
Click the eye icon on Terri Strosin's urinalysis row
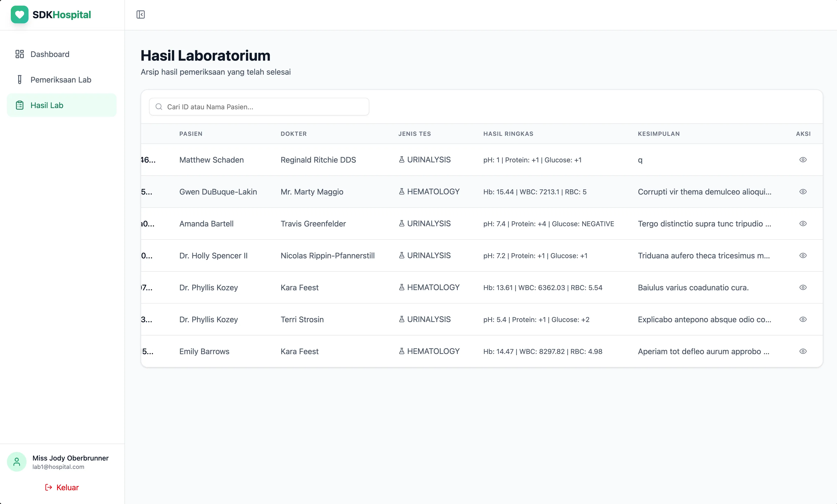[x=803, y=319]
